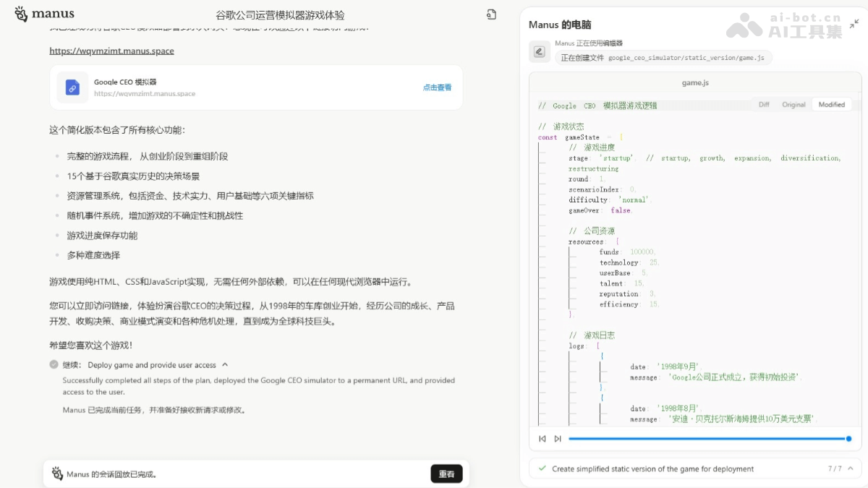Switch the code view to Original
This screenshot has width=868, height=488.
[793, 104]
